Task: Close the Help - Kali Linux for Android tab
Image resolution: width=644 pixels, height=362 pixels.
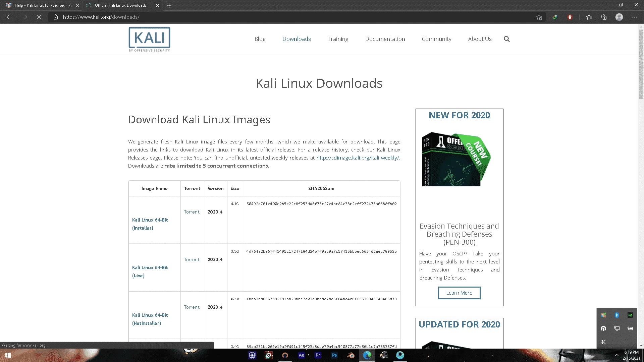Action: [77, 5]
